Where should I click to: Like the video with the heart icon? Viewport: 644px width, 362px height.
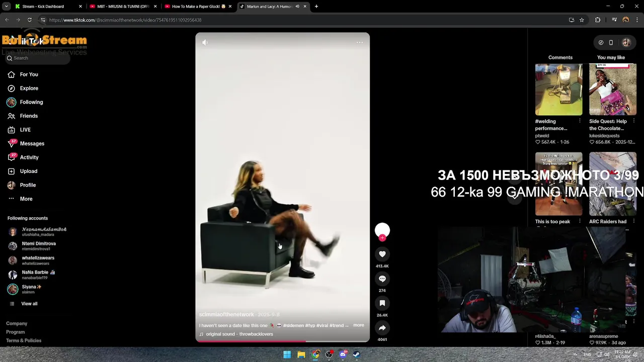click(382, 254)
